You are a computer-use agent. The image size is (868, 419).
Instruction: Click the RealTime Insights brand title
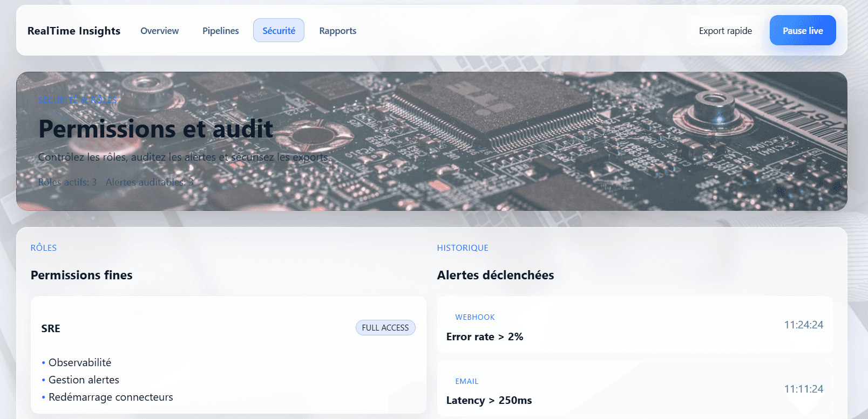pyautogui.click(x=74, y=31)
